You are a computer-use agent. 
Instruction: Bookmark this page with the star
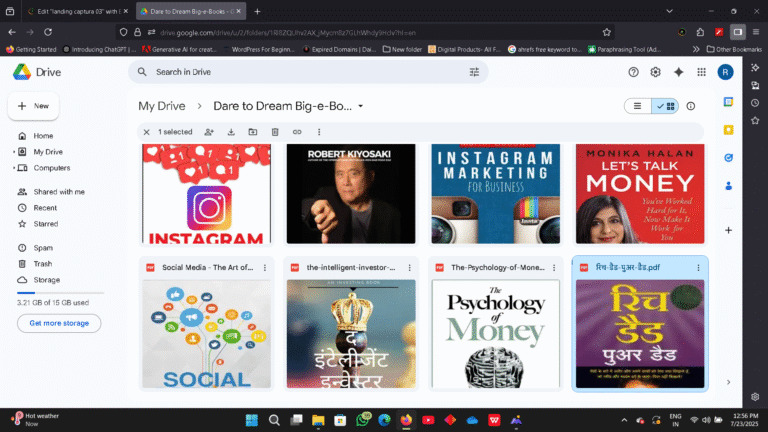pyautogui.click(x=607, y=32)
